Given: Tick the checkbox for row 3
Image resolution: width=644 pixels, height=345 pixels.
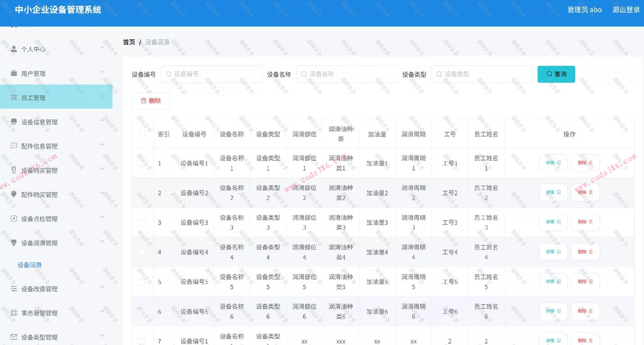Looking at the screenshot, I should pyautogui.click(x=142, y=223).
